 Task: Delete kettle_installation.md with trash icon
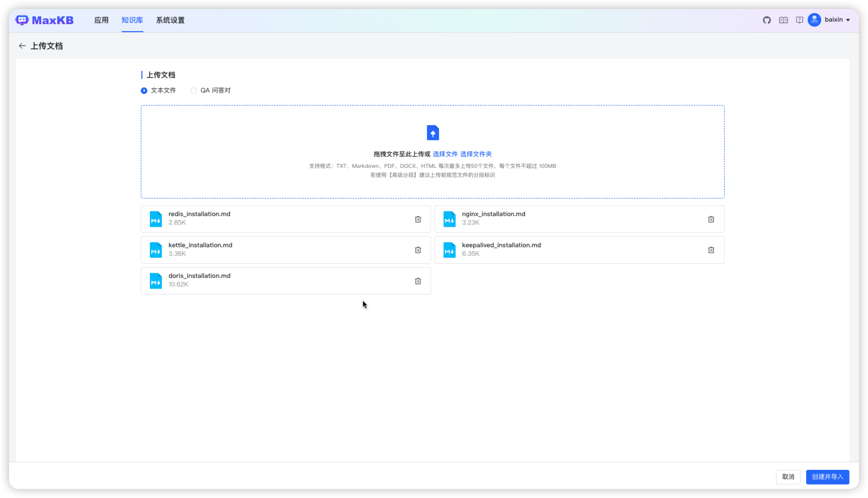click(x=418, y=250)
